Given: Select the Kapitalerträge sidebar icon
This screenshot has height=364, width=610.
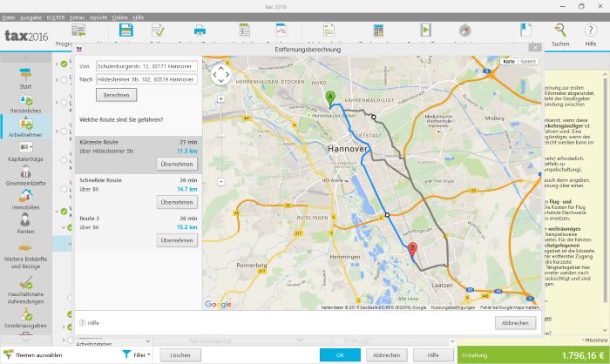Looking at the screenshot, I should [x=25, y=148].
